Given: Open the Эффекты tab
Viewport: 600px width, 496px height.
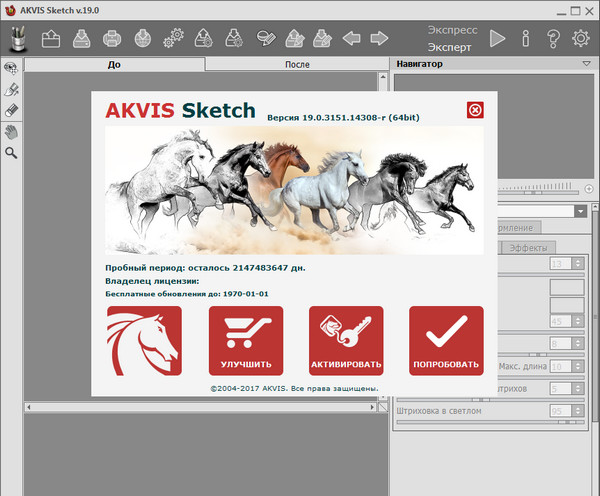Looking at the screenshot, I should 528,248.
